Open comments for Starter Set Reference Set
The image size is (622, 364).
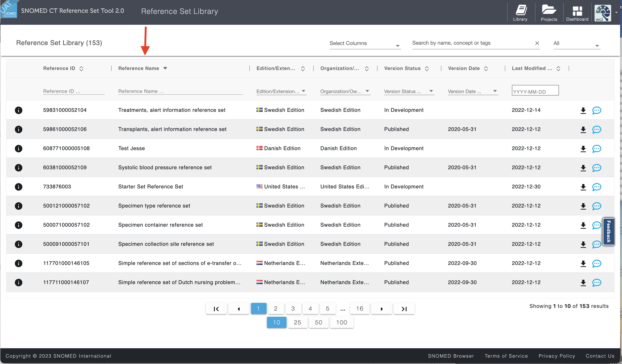(597, 187)
